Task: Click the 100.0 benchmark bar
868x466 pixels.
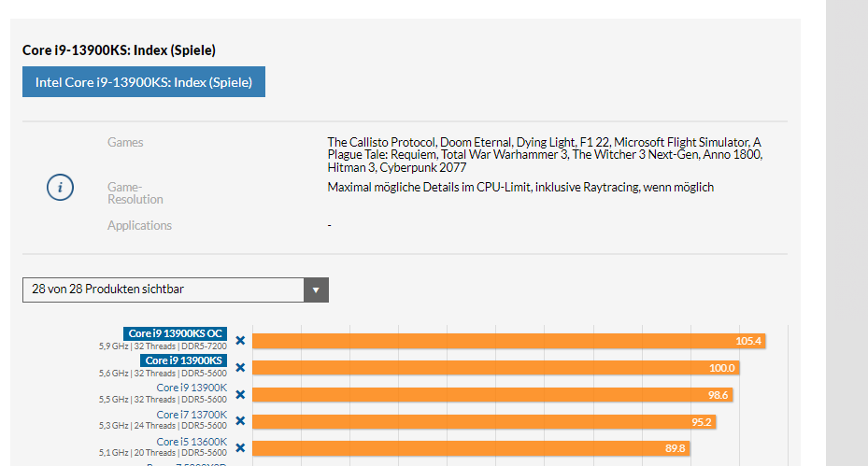Action: [x=495, y=368]
